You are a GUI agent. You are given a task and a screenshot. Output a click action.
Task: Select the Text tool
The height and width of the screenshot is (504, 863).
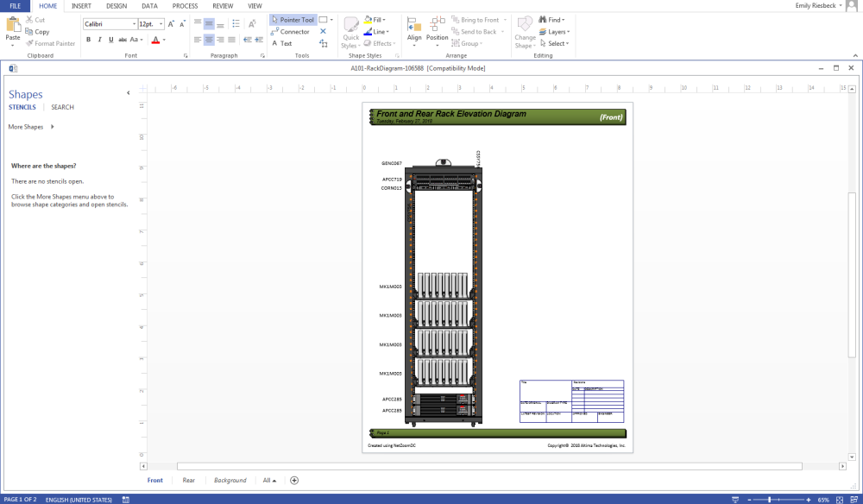pyautogui.click(x=284, y=43)
